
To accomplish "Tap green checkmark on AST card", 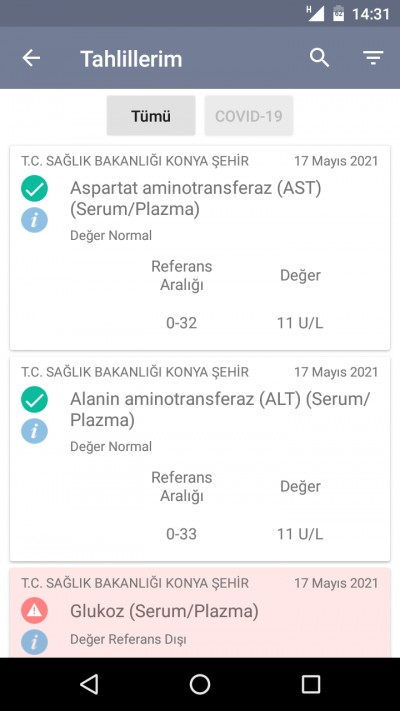I will (x=34, y=188).
